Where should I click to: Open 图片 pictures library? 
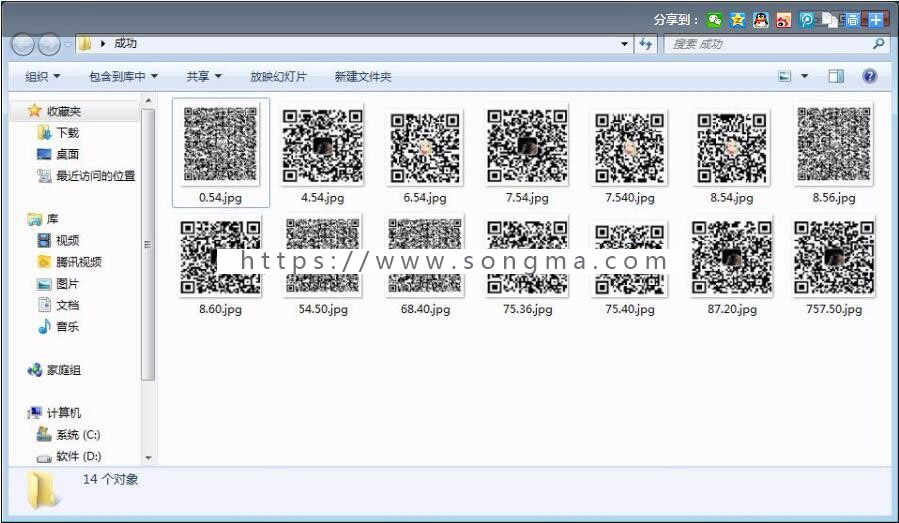[x=58, y=283]
